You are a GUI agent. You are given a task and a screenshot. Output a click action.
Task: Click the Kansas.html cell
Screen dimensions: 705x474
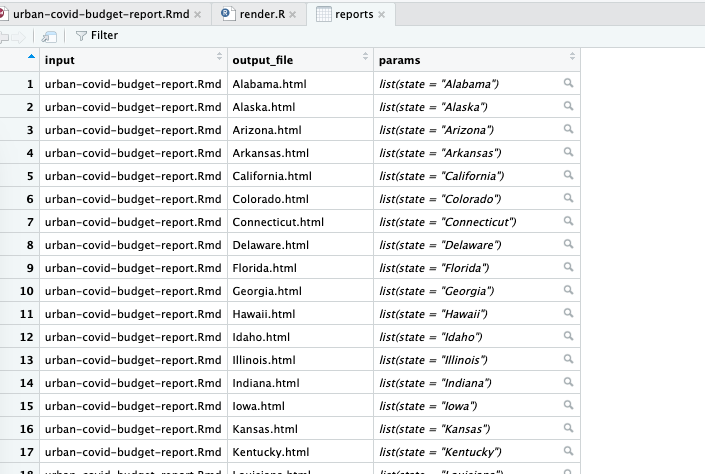300,429
